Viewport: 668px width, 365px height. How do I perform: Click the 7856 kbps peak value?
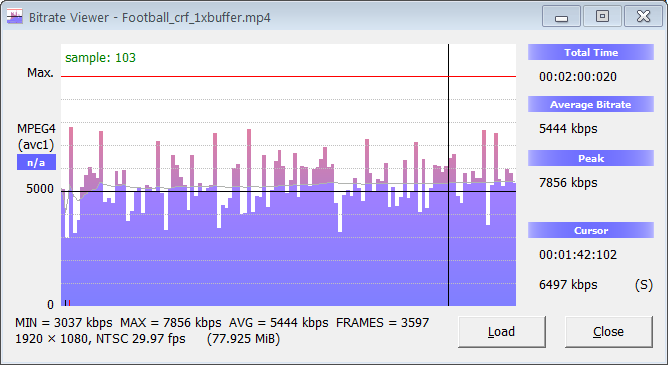point(568,183)
